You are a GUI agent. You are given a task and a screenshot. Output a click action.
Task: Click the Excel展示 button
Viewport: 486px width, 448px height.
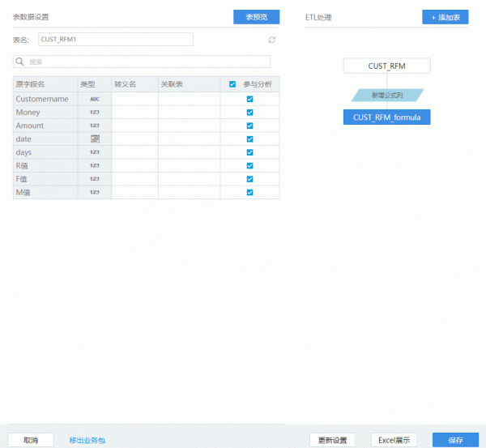pos(394,440)
